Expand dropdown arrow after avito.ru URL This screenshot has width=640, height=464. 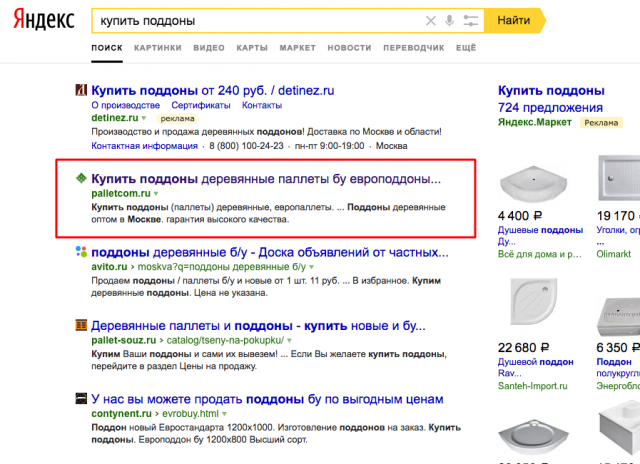click(x=311, y=267)
